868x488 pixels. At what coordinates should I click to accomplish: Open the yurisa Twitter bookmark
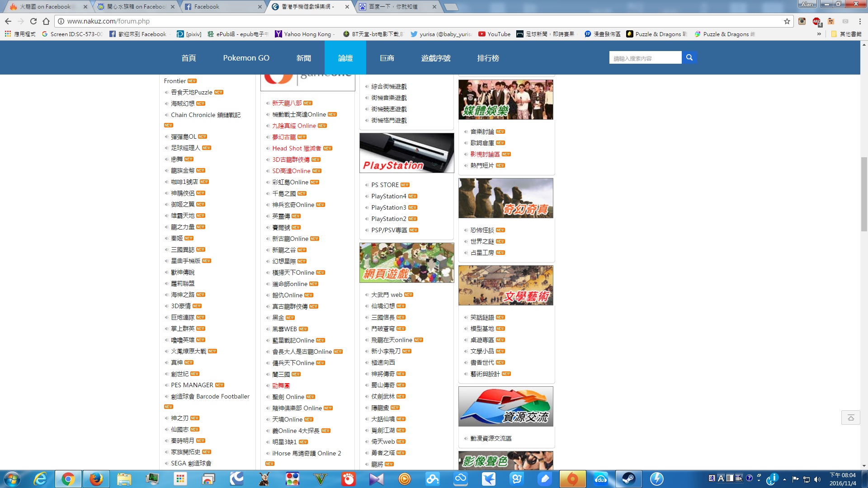(x=441, y=34)
